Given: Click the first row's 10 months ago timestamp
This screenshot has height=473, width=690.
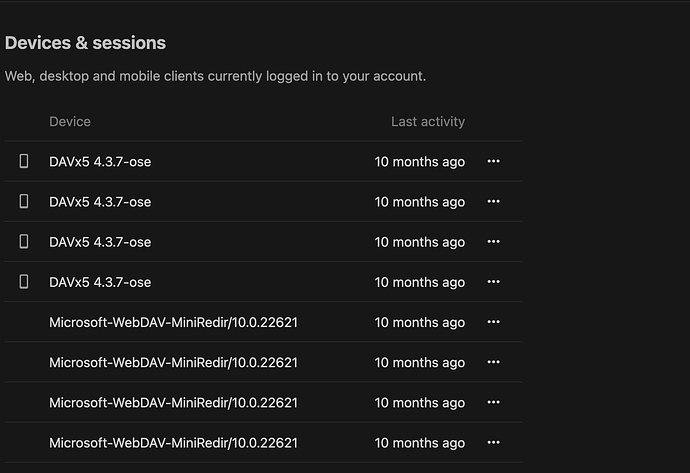Looking at the screenshot, I should click(419, 161).
